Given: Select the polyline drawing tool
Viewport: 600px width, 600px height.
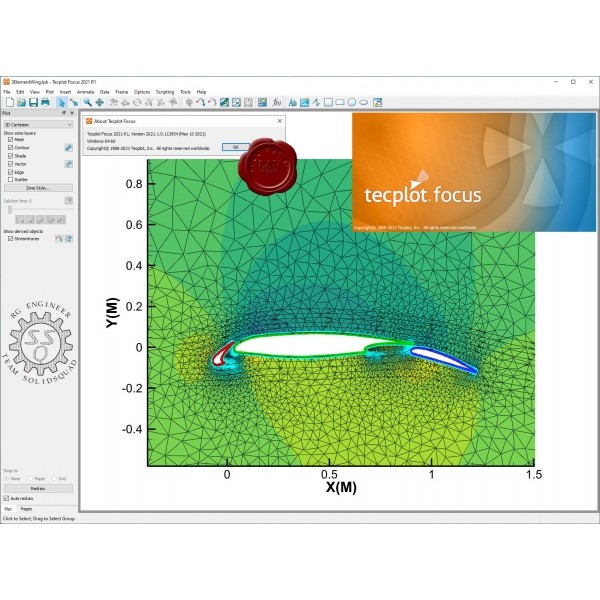Looking at the screenshot, I should (x=316, y=102).
